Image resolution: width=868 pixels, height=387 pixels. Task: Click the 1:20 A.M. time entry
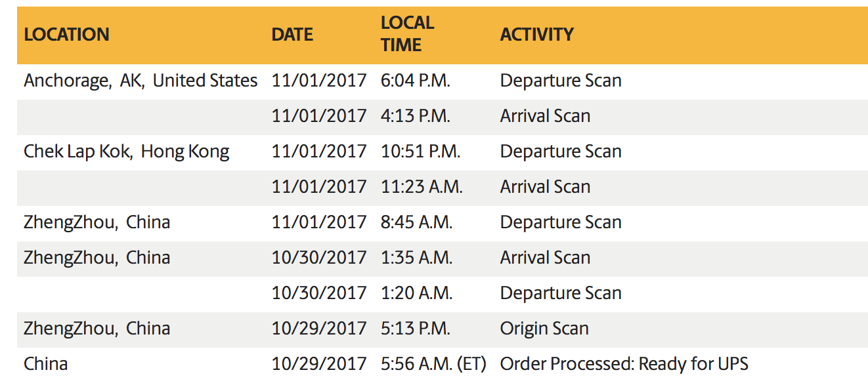[x=416, y=293]
